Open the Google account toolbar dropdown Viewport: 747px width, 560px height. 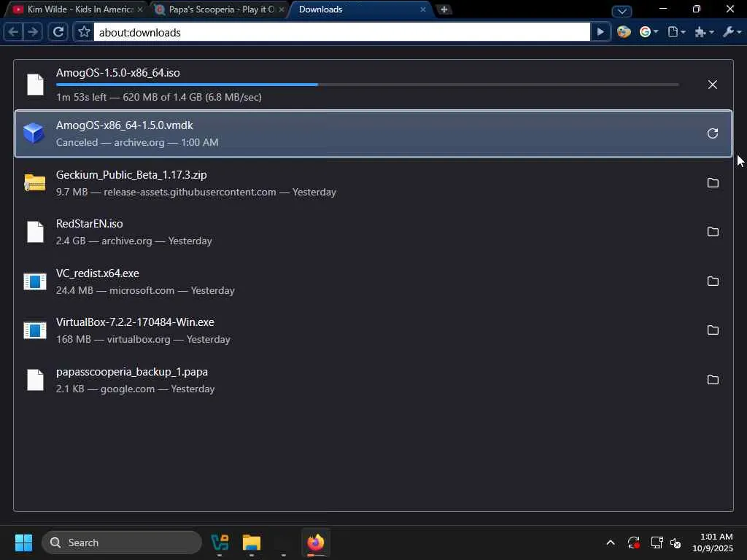tap(649, 32)
